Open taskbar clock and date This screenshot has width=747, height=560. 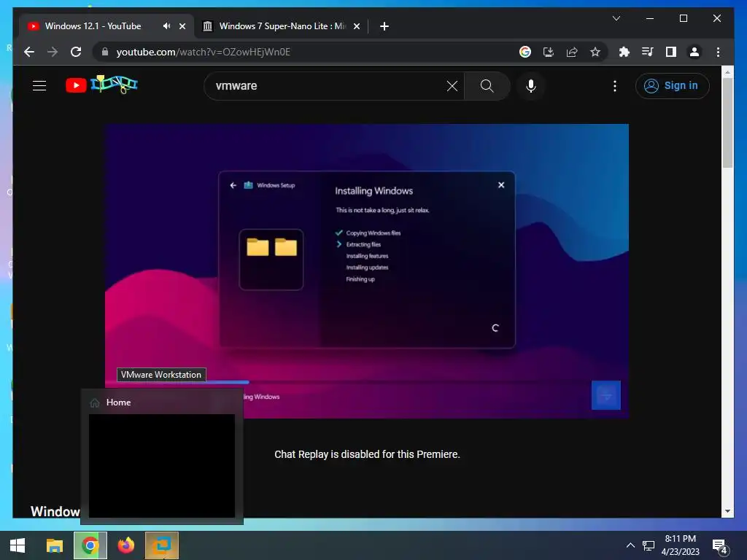tap(681, 545)
